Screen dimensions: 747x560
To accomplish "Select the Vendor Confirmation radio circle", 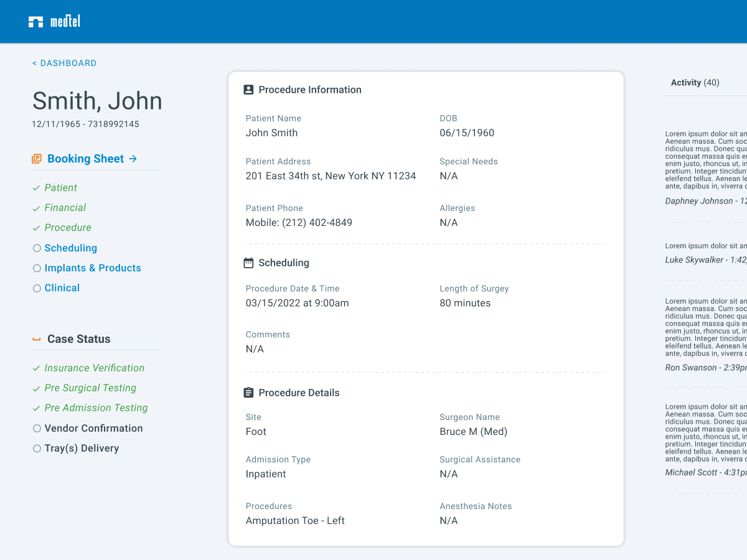I will pyautogui.click(x=37, y=429).
